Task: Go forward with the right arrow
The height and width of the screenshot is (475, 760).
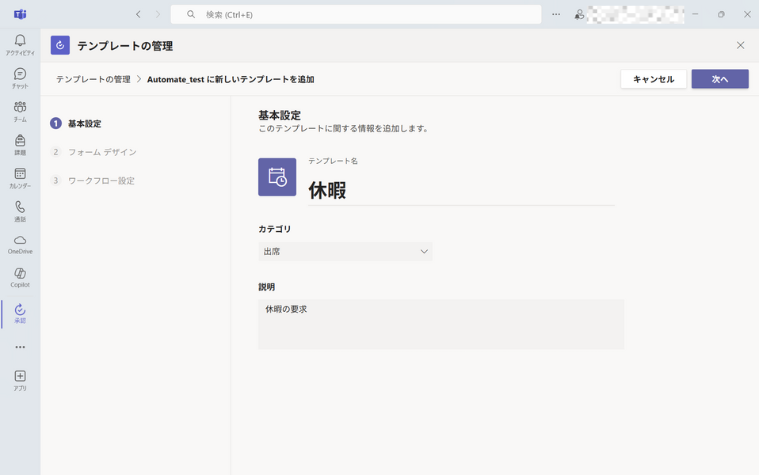Action: (x=158, y=15)
